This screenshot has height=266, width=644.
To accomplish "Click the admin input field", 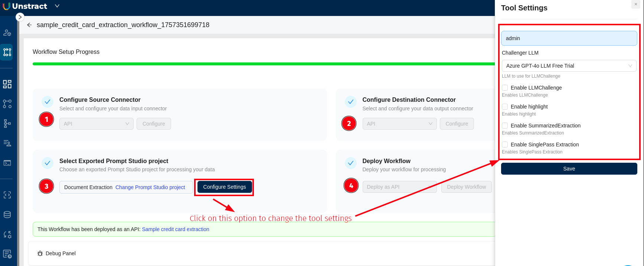I will point(569,38).
